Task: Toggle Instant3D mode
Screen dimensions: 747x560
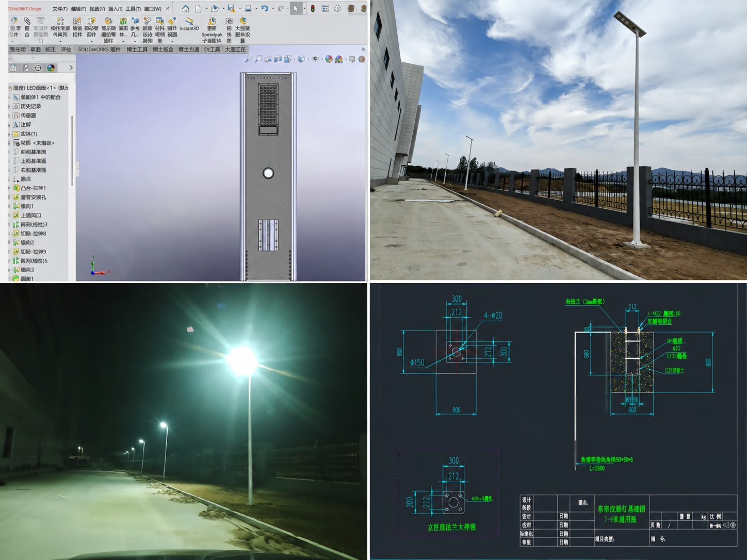Action: click(189, 24)
